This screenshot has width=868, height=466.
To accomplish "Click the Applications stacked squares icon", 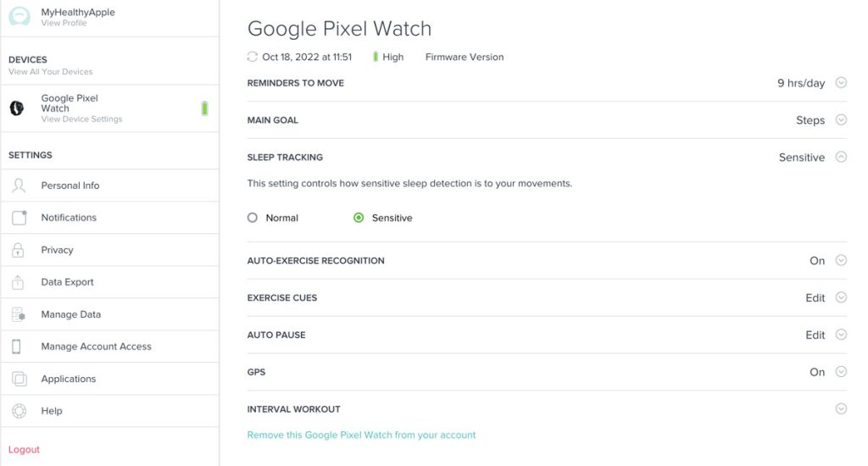I will coord(19,379).
